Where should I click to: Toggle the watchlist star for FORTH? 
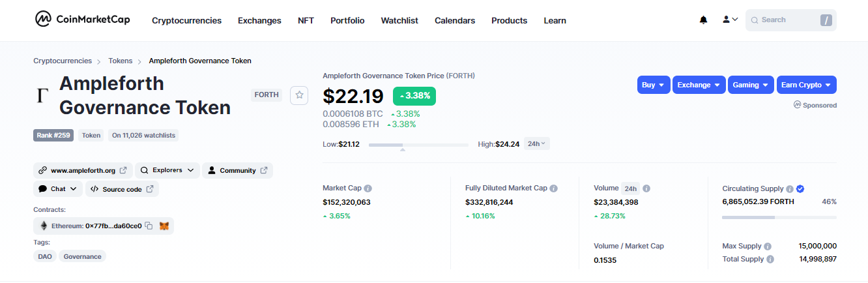[299, 95]
